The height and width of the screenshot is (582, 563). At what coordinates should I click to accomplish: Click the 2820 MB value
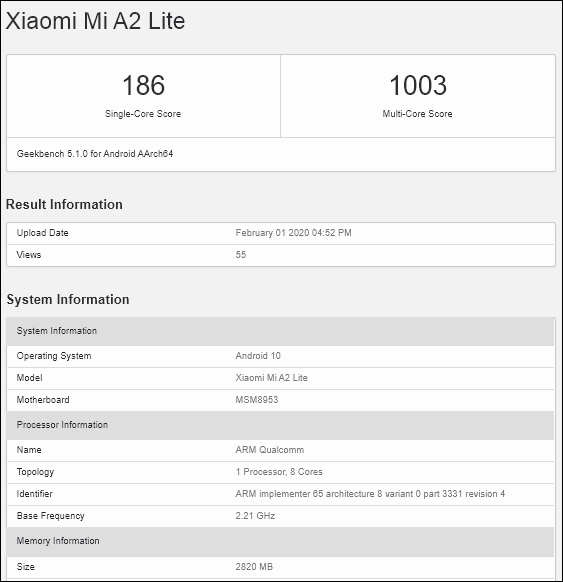click(254, 567)
